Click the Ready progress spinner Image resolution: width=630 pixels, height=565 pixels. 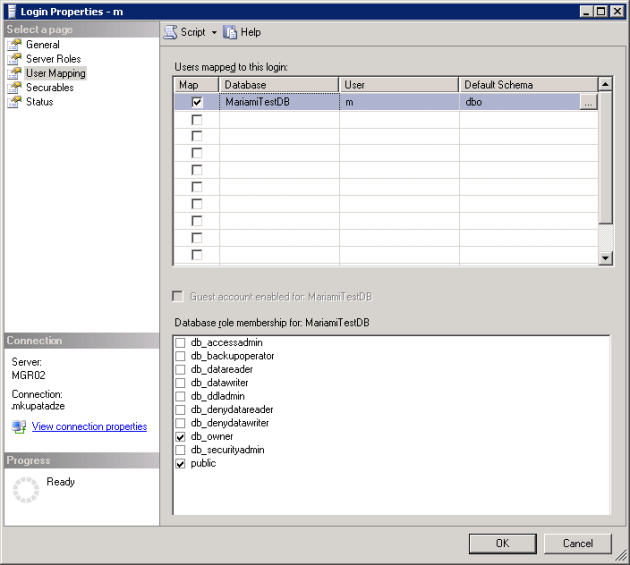tap(26, 490)
